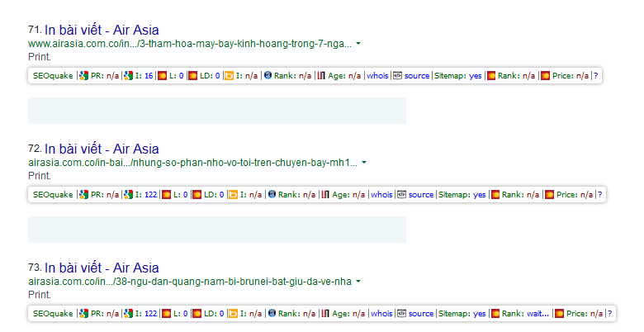
Task: Open result 73 'In bài viết - Air Asia' title
Action: [102, 268]
